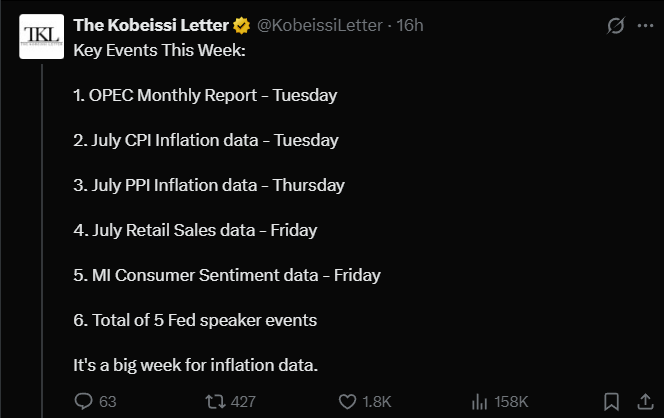
Task: View analytics via the bar chart icon
Action: pyautogui.click(x=479, y=401)
